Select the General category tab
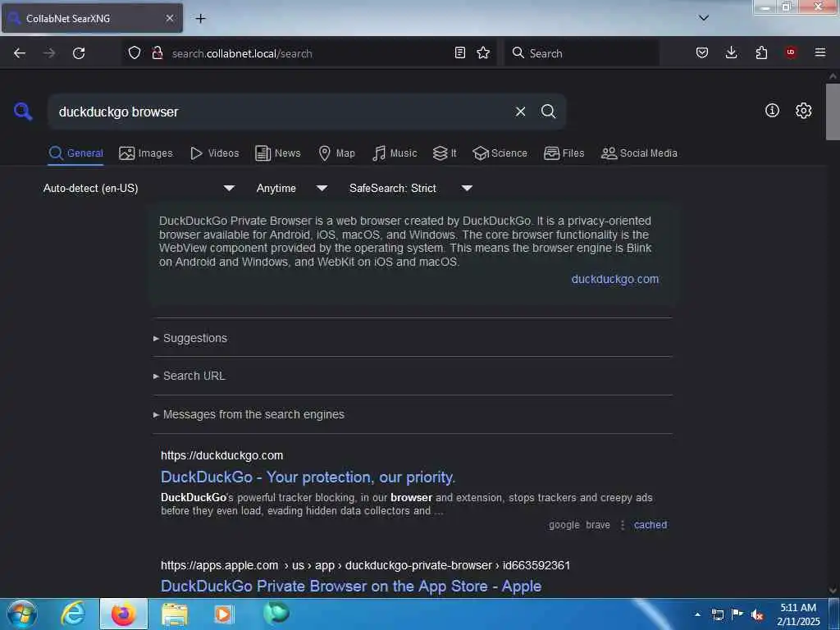This screenshot has width=840, height=630. pos(76,153)
